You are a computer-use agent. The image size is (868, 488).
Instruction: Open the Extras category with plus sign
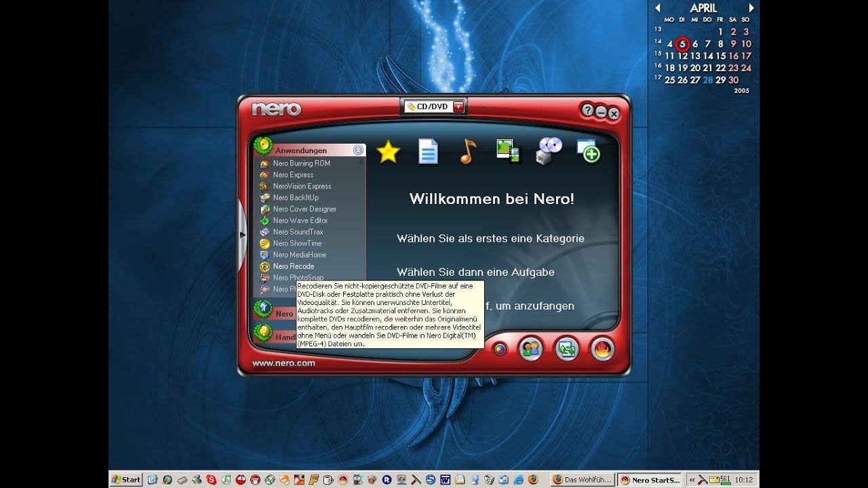pyautogui.click(x=588, y=150)
